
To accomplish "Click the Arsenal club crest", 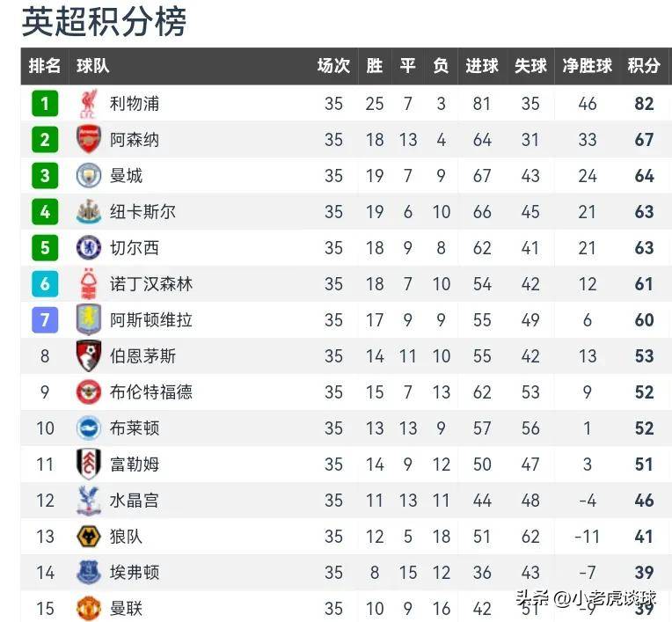I will pos(89,139).
